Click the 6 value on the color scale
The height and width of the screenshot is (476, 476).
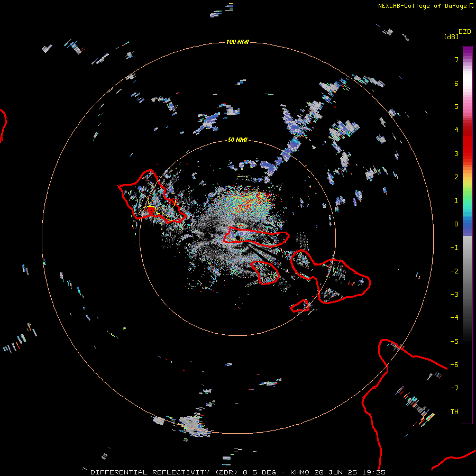point(456,83)
